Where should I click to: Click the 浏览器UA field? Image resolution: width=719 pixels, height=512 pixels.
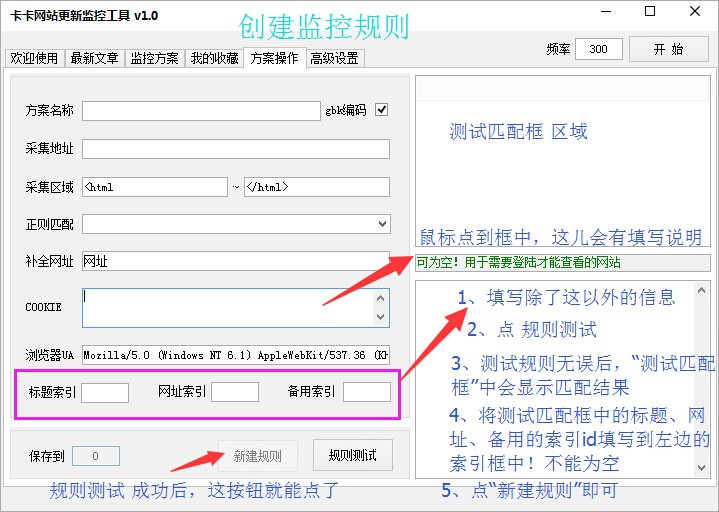(x=236, y=355)
